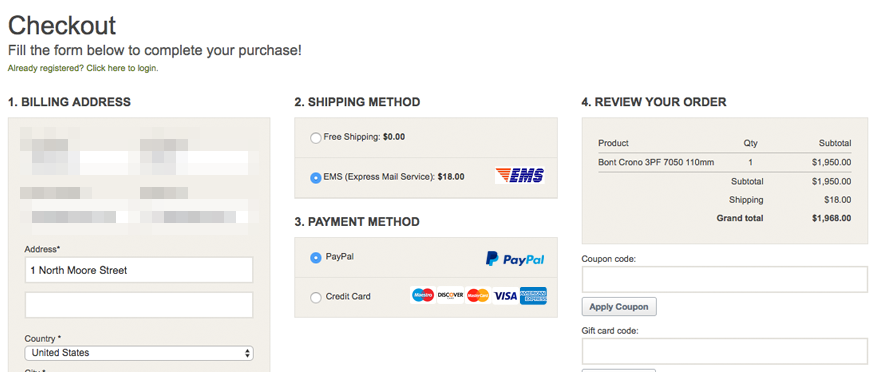
Task: Click the Discover card icon
Action: click(450, 295)
